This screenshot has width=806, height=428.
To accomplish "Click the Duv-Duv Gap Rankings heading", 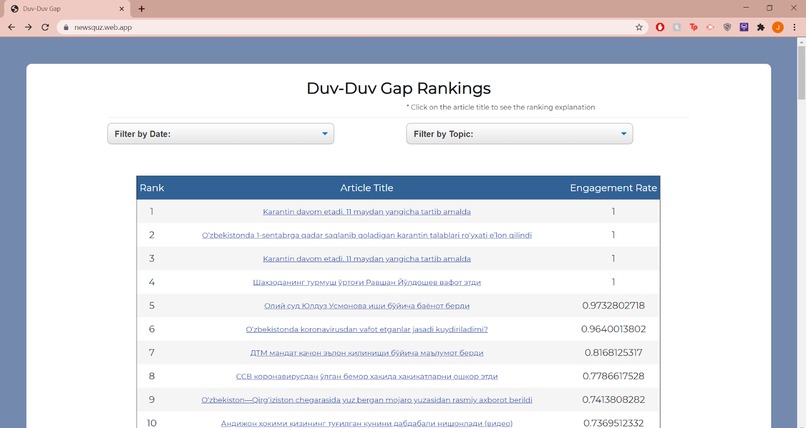I will (x=398, y=88).
